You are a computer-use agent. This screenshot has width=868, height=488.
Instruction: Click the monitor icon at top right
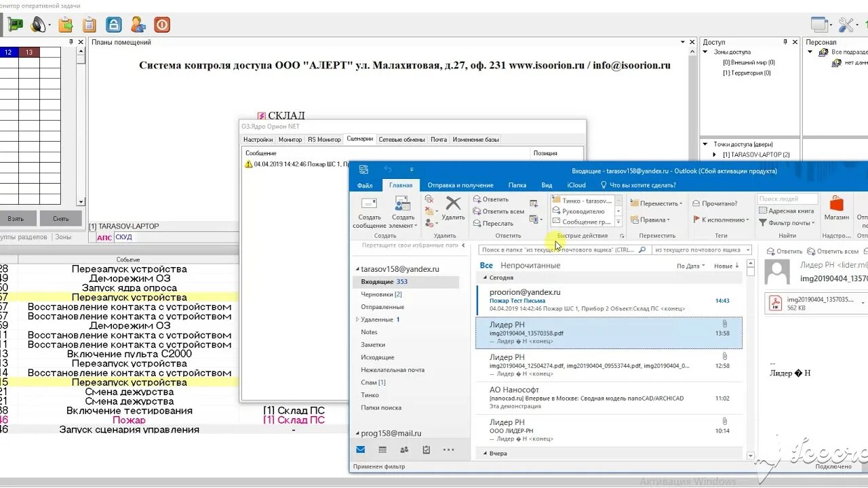click(x=819, y=24)
